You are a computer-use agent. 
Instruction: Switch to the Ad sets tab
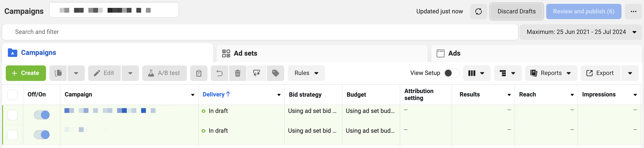click(245, 53)
